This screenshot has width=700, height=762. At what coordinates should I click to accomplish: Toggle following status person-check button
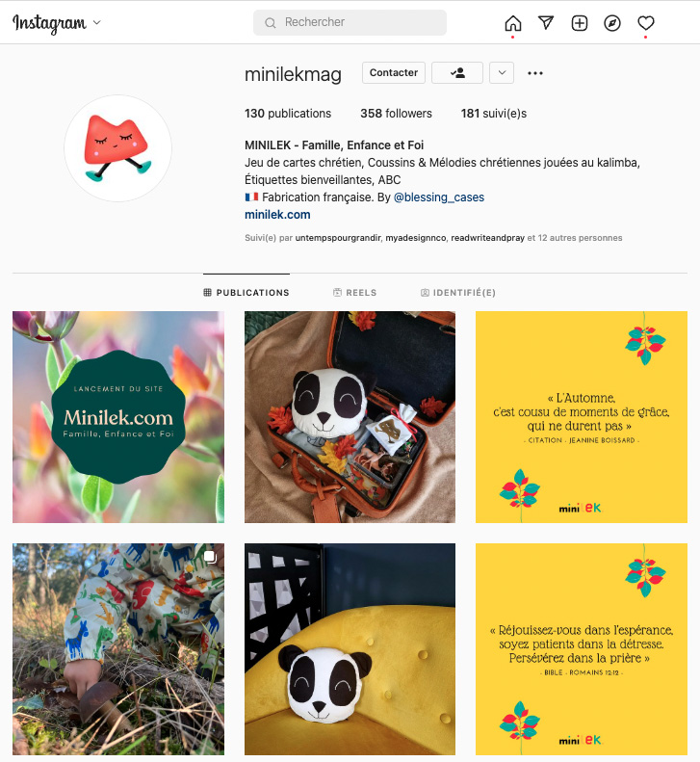pos(457,73)
